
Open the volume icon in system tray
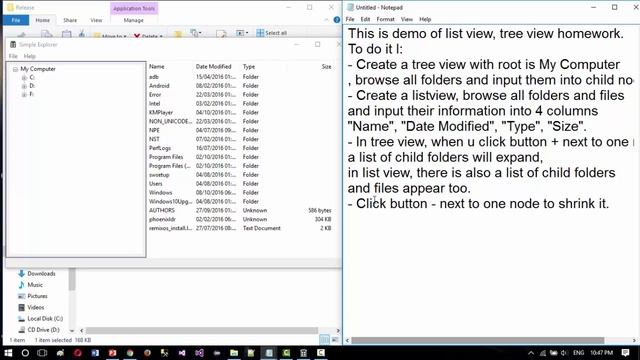point(564,353)
